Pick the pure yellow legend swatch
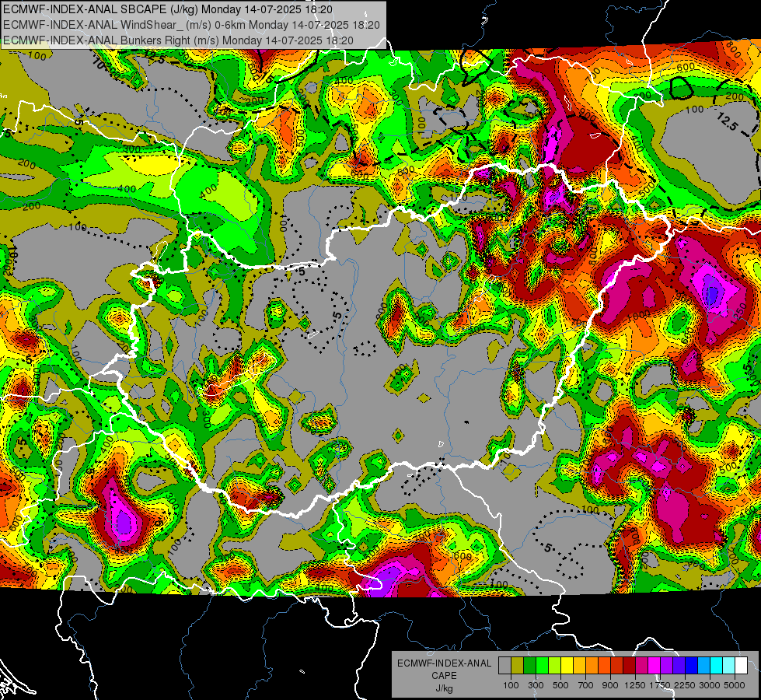Image resolution: width=761 pixels, height=700 pixels. tap(567, 665)
